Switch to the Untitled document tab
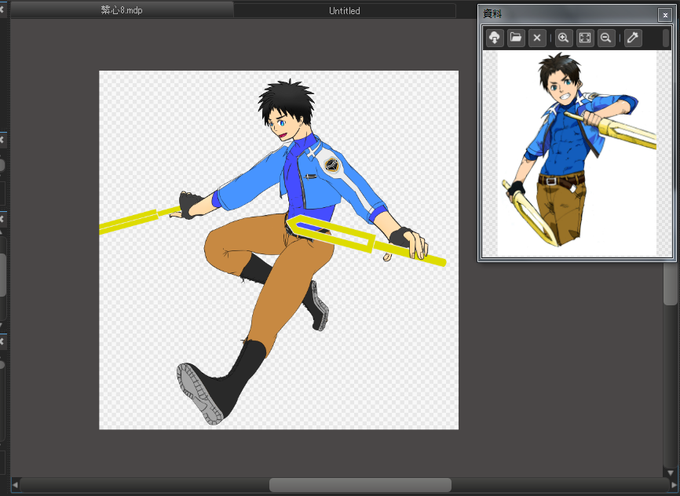This screenshot has height=496, width=680. coord(344,10)
